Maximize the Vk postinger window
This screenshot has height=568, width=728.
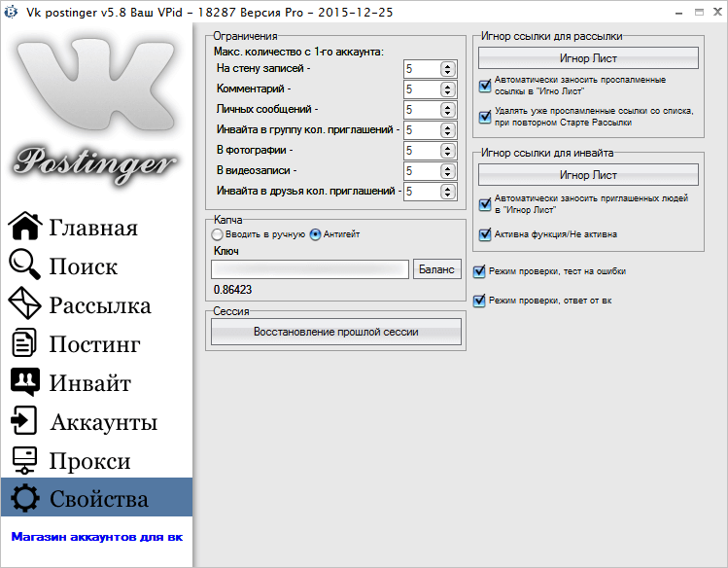699,13
